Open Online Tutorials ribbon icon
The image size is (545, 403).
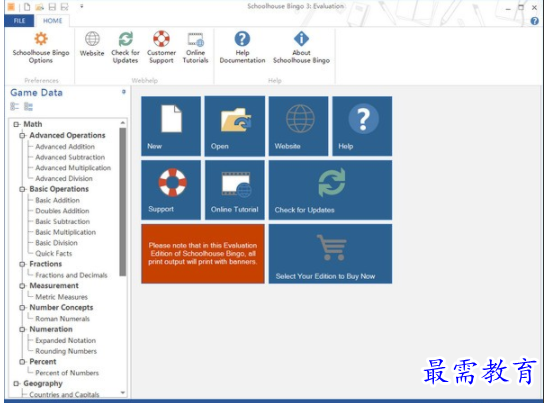coord(195,39)
